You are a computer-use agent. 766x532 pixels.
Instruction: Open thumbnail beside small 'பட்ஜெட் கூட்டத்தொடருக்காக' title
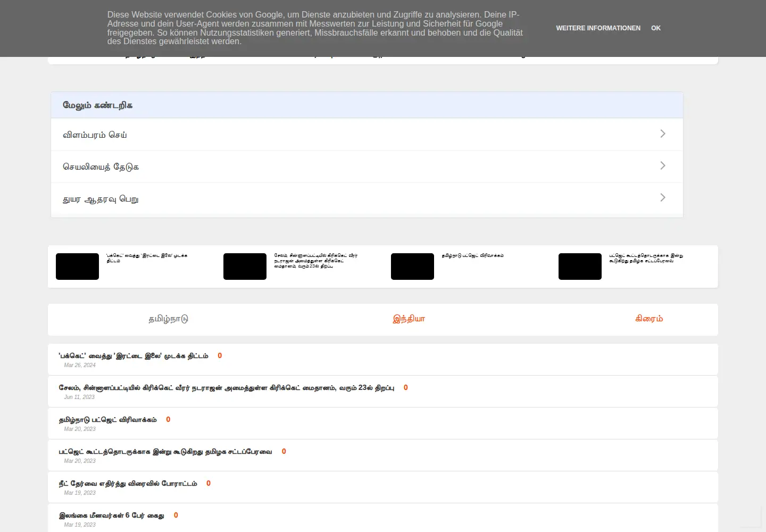[x=580, y=267]
